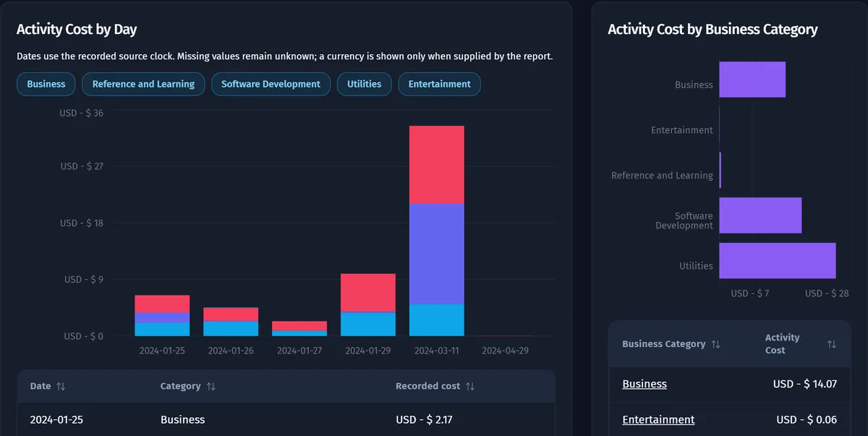Click the 'USD - $ 28' axis label
The height and width of the screenshot is (436, 868).
click(x=827, y=294)
